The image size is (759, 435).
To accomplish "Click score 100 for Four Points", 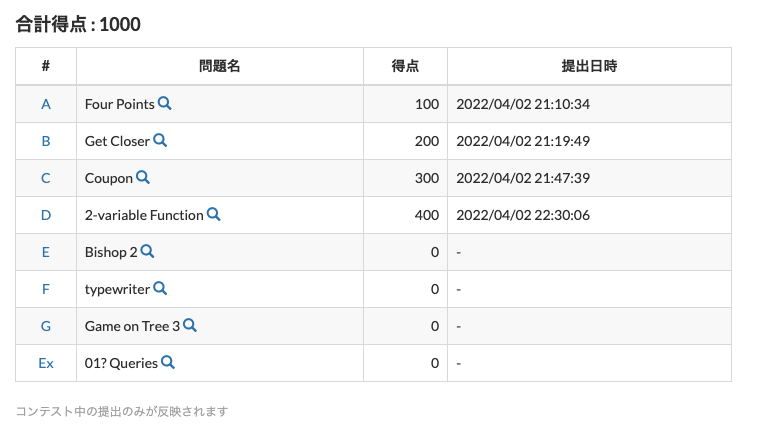I will point(427,104).
